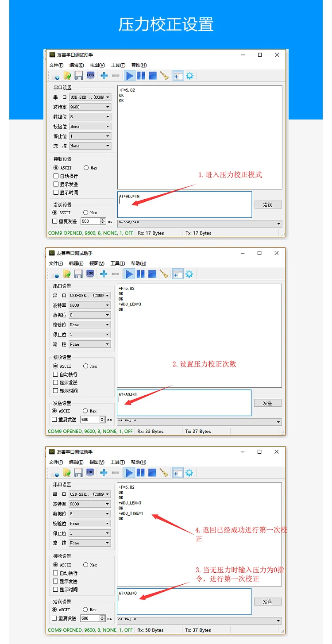Viewport: 332px width, 644px height.
Task: Click Pause icon in Rx: 50 Bytes window
Action: [140, 473]
